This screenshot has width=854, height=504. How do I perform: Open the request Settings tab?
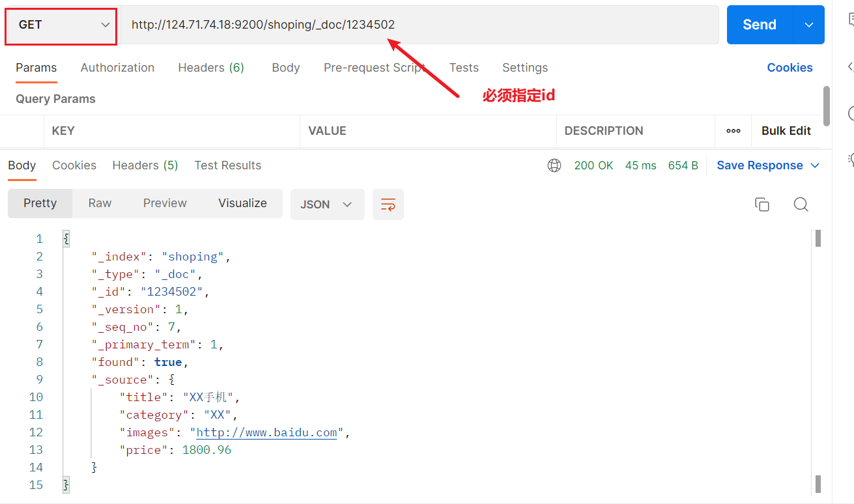pos(525,68)
